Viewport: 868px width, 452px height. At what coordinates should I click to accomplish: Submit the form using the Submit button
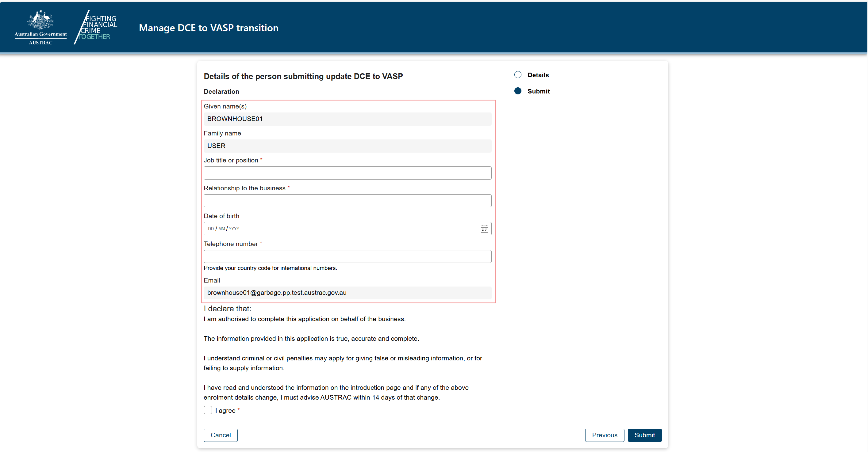644,435
